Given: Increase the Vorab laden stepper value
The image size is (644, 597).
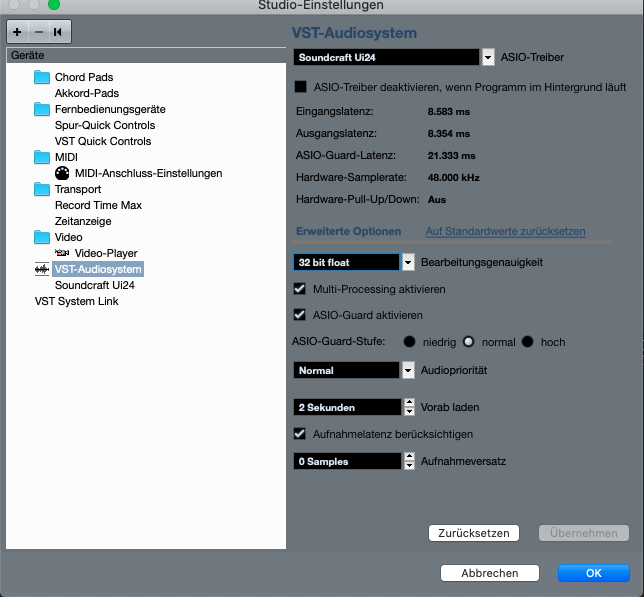Looking at the screenshot, I should pyautogui.click(x=409, y=403).
